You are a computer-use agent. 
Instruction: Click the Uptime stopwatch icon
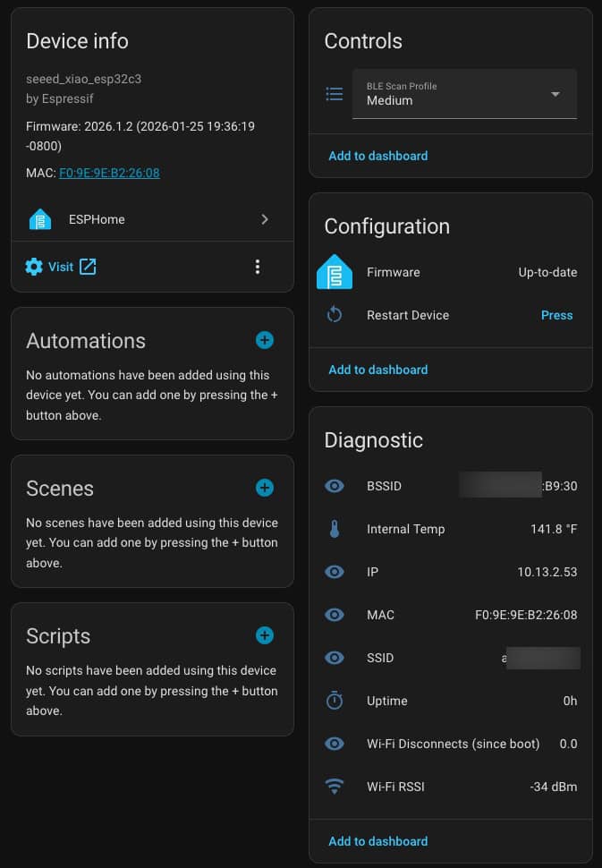pyautogui.click(x=335, y=701)
